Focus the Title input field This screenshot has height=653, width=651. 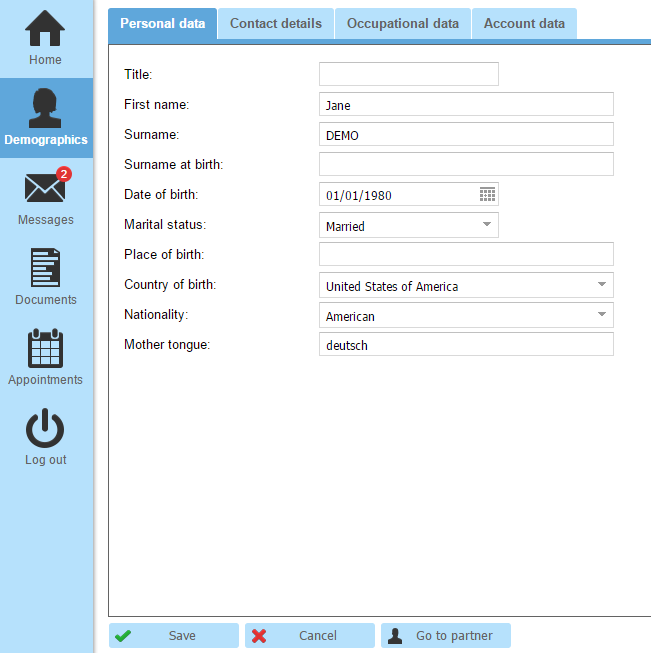pyautogui.click(x=409, y=74)
